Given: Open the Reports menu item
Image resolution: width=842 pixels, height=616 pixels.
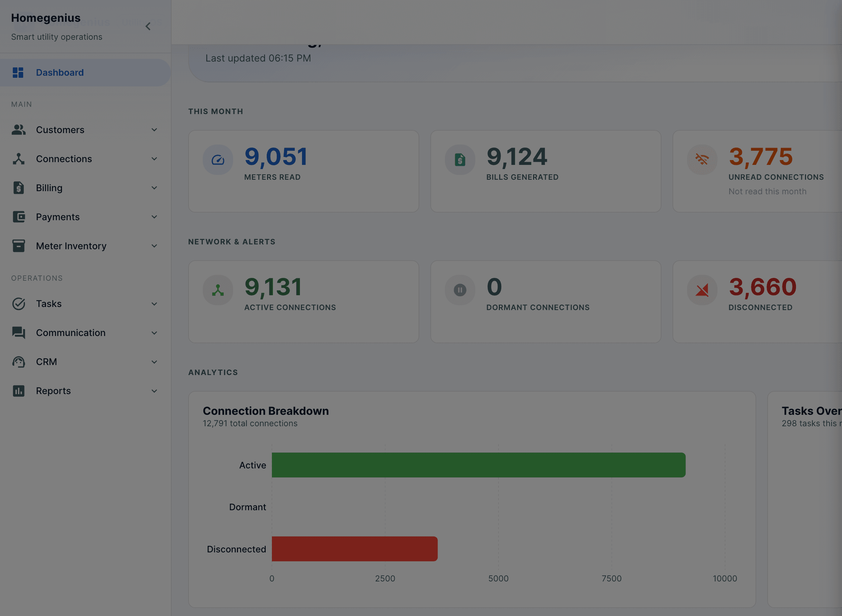Looking at the screenshot, I should click(85, 391).
